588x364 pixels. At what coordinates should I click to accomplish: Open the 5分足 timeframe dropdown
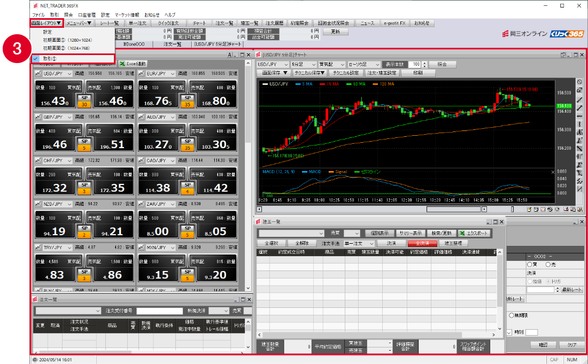point(303,65)
